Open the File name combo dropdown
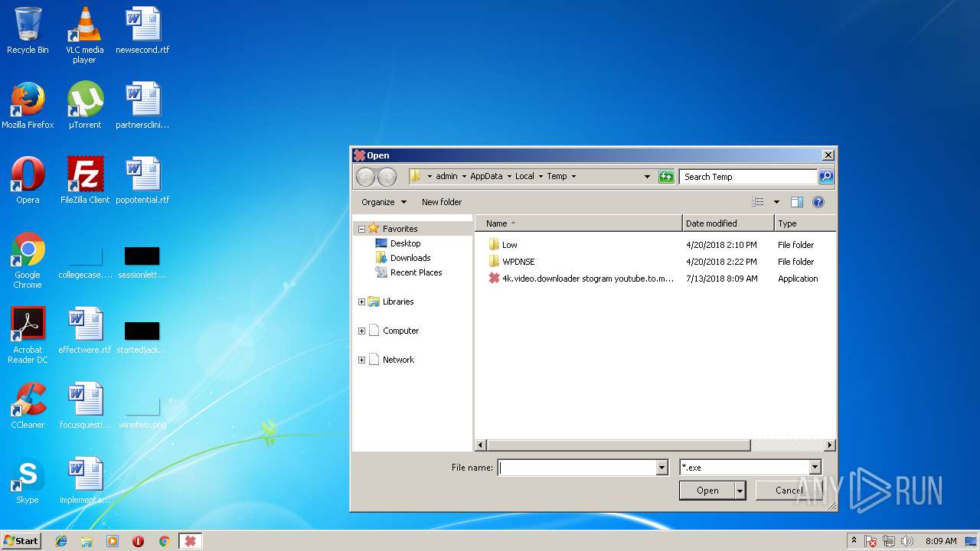Screen dimensions: 980x551 pos(662,468)
